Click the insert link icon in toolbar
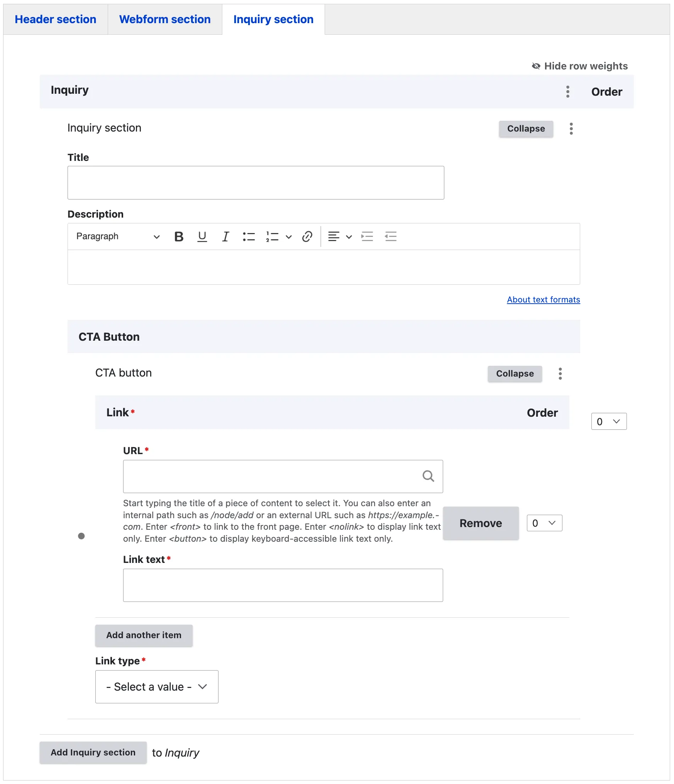This screenshot has height=784, width=674. 307,237
